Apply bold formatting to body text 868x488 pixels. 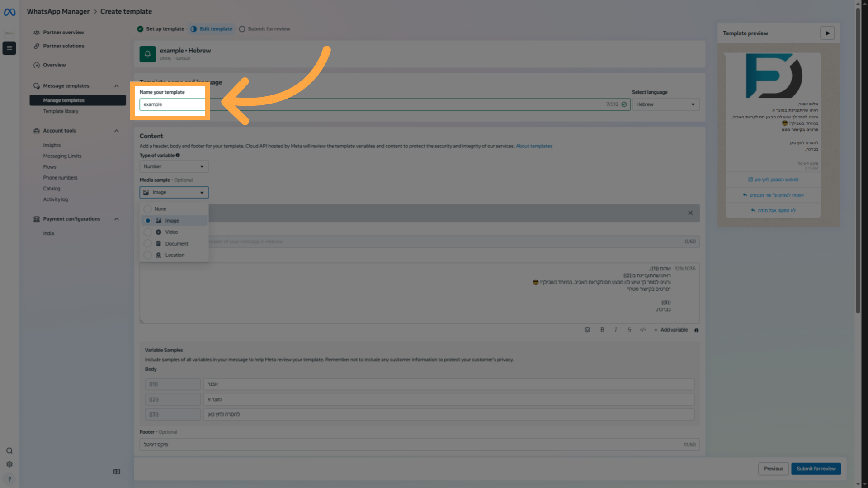click(602, 330)
